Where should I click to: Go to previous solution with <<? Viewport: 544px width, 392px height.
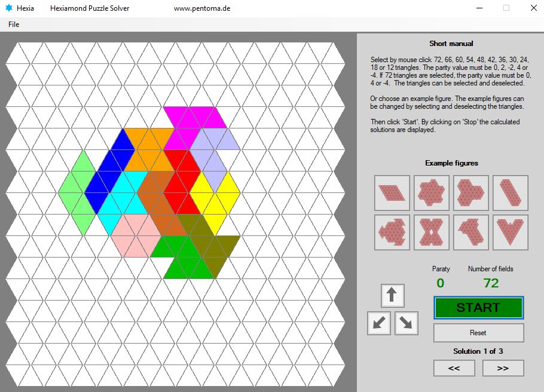click(454, 368)
